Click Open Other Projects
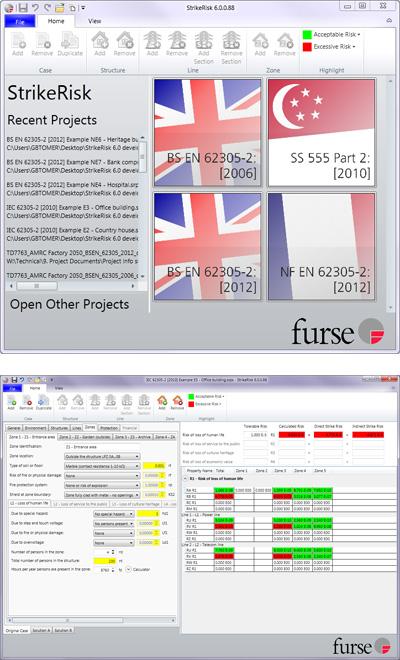This screenshot has height=660, width=400. click(69, 304)
